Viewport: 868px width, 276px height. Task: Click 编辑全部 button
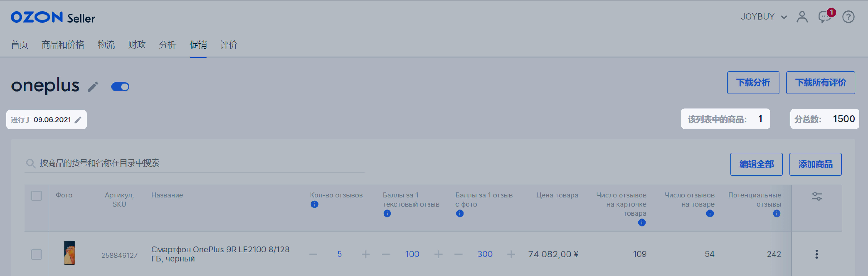756,164
